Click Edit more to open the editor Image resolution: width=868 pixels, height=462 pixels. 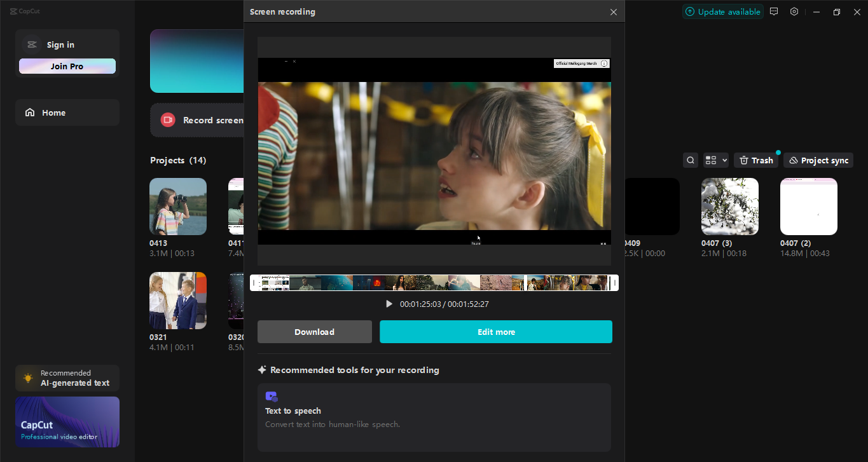[x=496, y=331]
